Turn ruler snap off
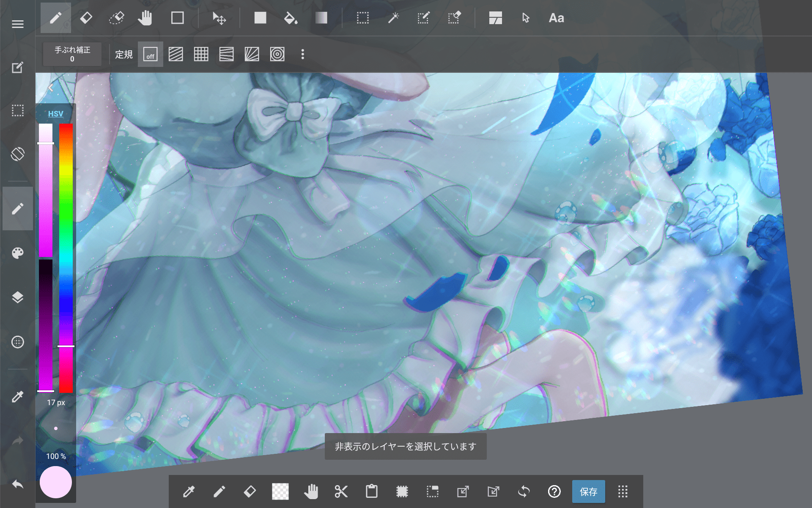This screenshot has height=508, width=812. point(151,55)
